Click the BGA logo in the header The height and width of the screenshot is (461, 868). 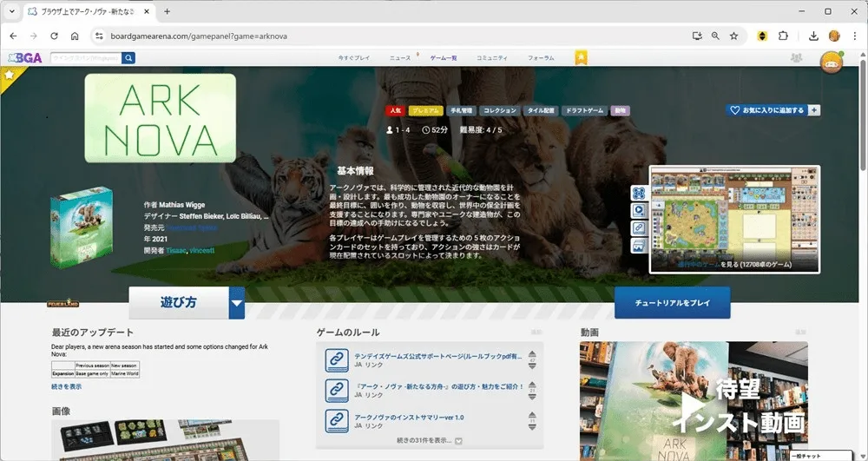pyautogui.click(x=25, y=57)
